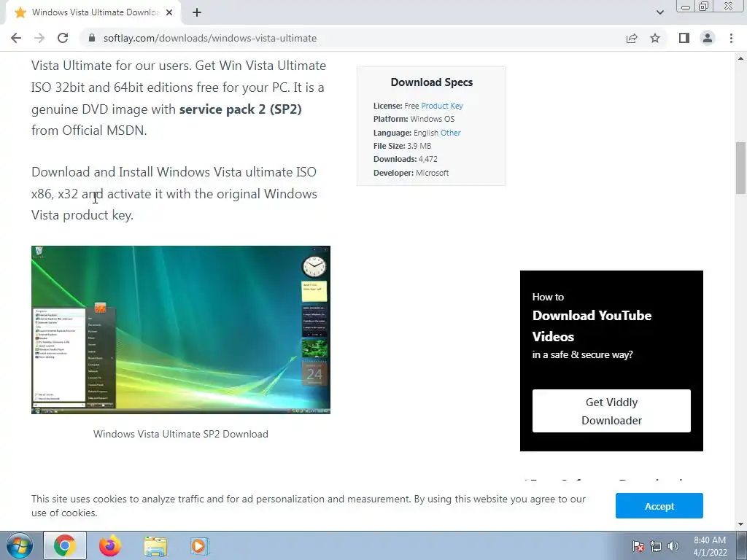The width and height of the screenshot is (747, 560).
Task: Select the Chrome taskbar icon
Action: tap(65, 545)
